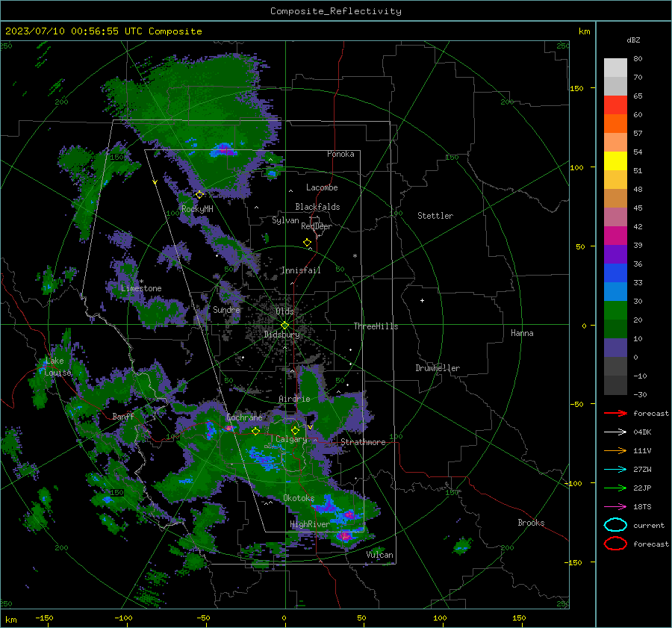The image size is (672, 628).
Task: Click the pink storm cell west of Cochrane
Action: (x=230, y=428)
